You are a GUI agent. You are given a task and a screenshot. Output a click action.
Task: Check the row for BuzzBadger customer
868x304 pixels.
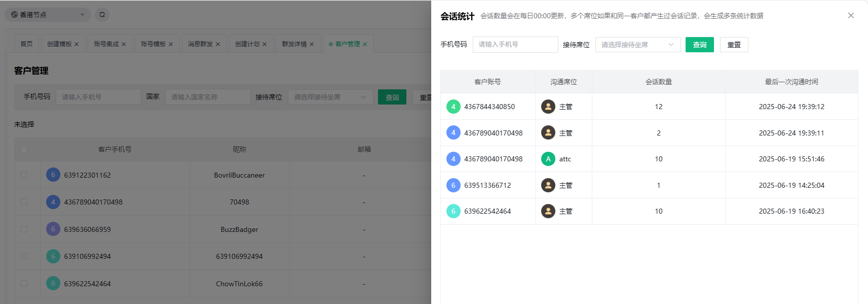pos(24,229)
